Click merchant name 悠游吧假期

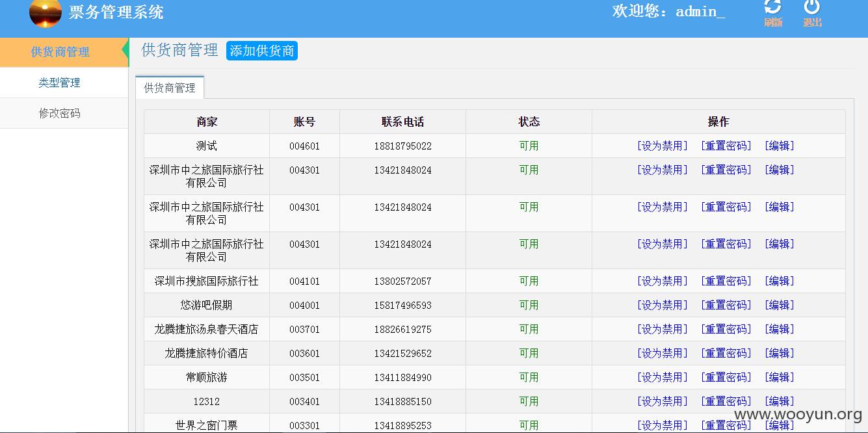(207, 305)
